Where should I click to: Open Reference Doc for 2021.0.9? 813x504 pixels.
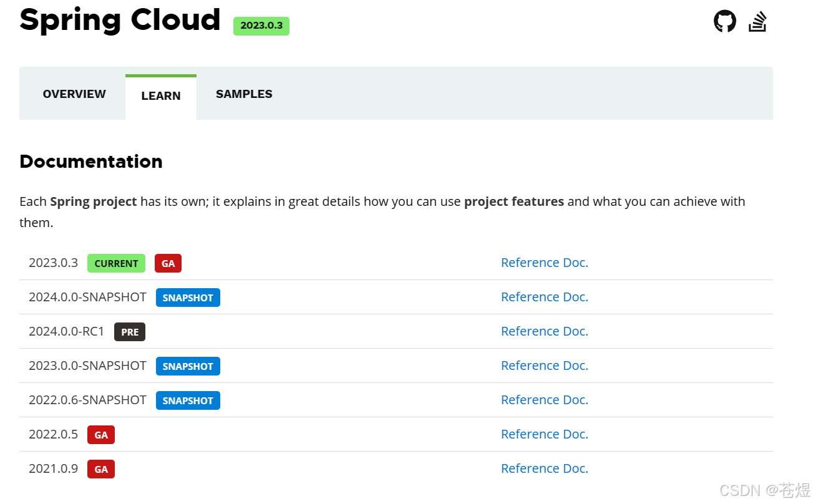tap(543, 468)
